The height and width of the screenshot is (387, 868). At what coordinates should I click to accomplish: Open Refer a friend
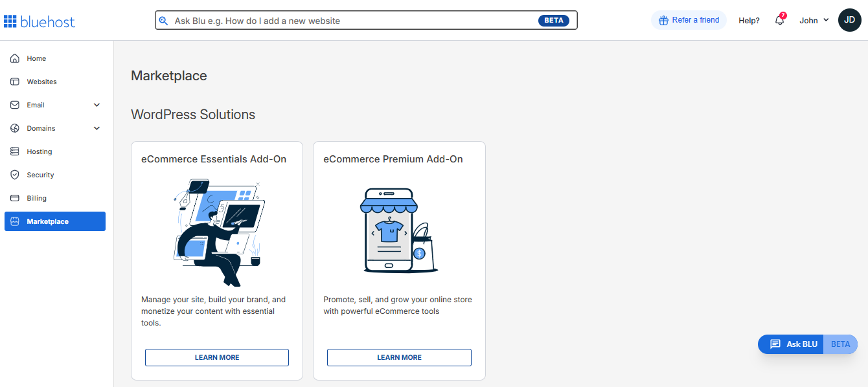coord(689,20)
